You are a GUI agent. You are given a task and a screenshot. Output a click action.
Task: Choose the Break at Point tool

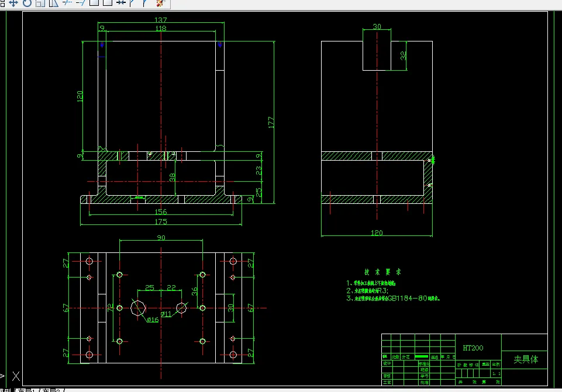point(94,3)
